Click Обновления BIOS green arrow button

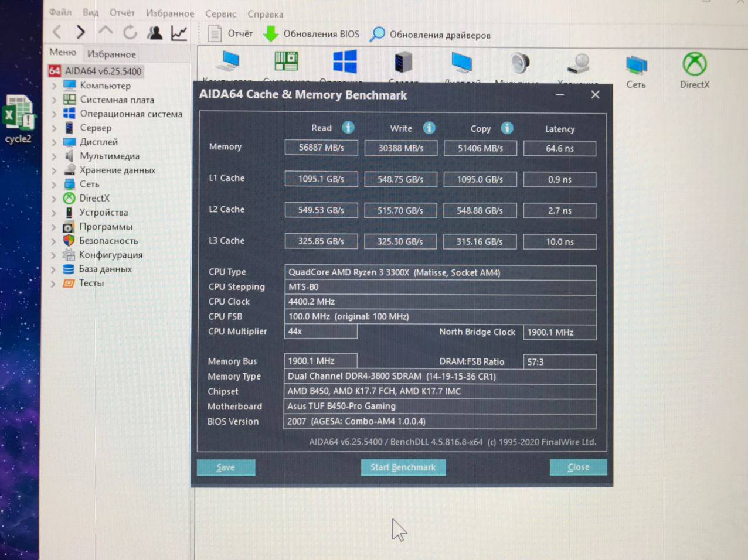(311, 34)
